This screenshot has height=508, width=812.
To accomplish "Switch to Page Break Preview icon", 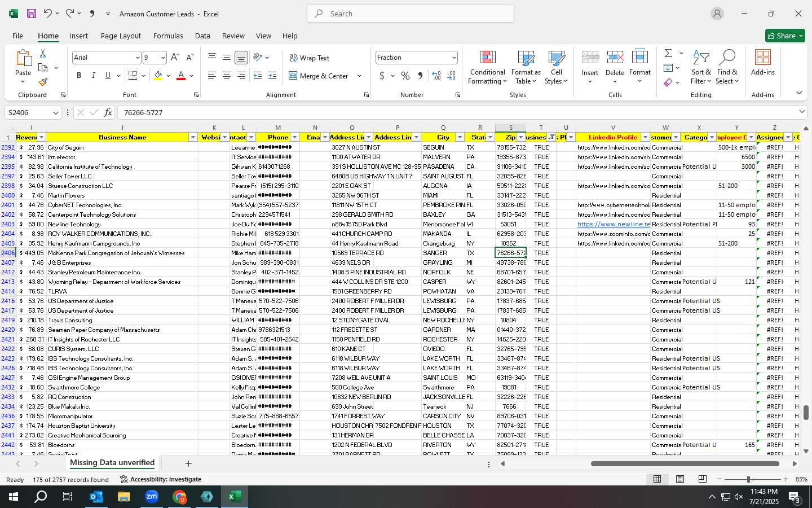I will 702,479.
